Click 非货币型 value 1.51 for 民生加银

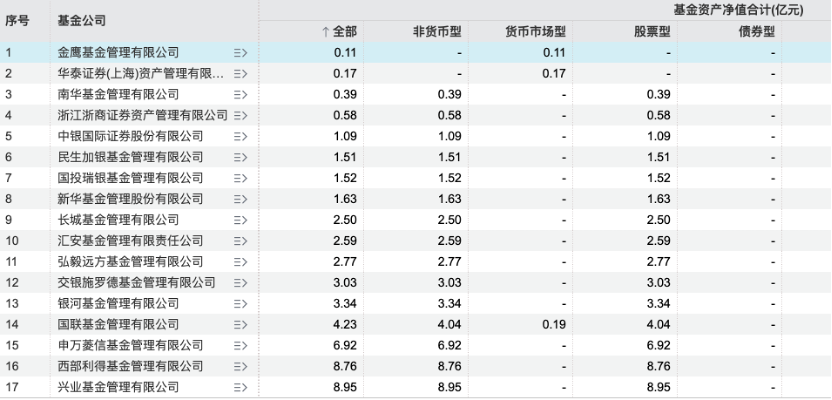coord(450,157)
